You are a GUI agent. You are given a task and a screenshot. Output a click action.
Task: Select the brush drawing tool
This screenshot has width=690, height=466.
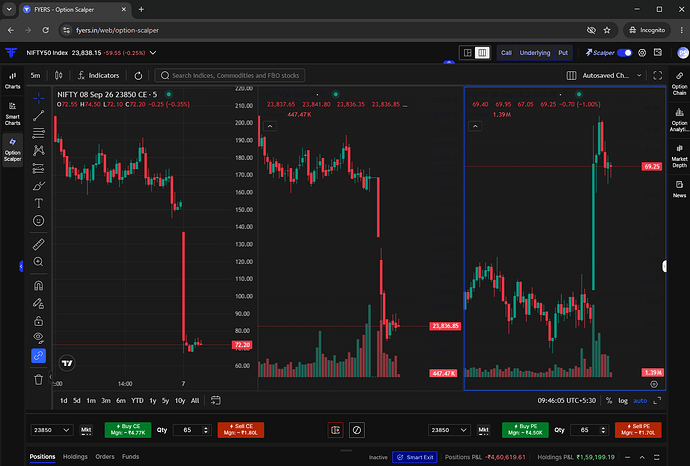38,186
